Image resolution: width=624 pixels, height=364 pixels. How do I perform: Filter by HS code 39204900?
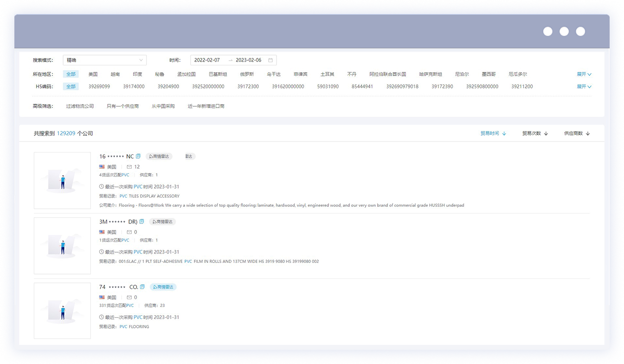168,86
